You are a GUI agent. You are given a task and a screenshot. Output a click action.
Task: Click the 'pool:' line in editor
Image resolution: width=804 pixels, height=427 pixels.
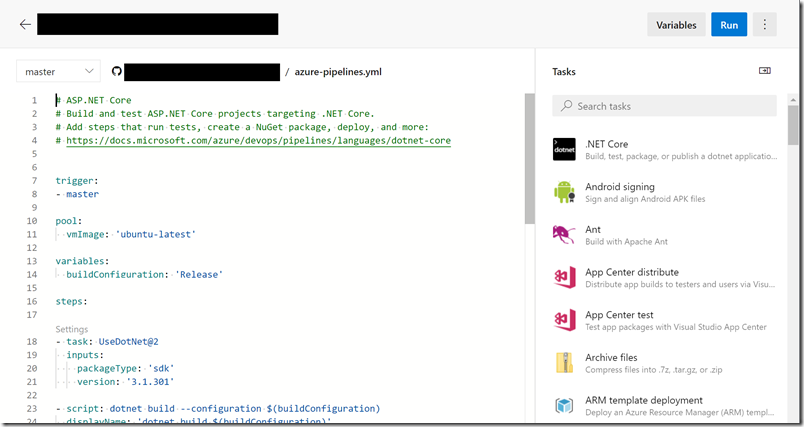[x=69, y=221]
